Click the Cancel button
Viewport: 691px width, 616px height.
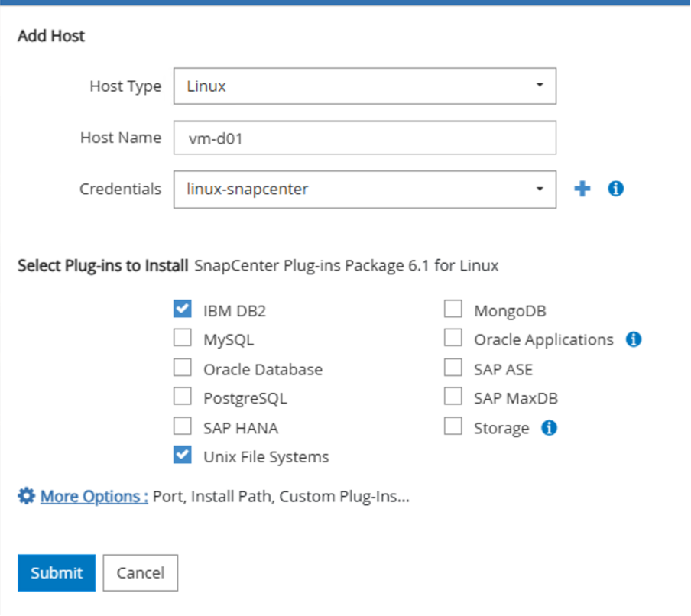[140, 573]
